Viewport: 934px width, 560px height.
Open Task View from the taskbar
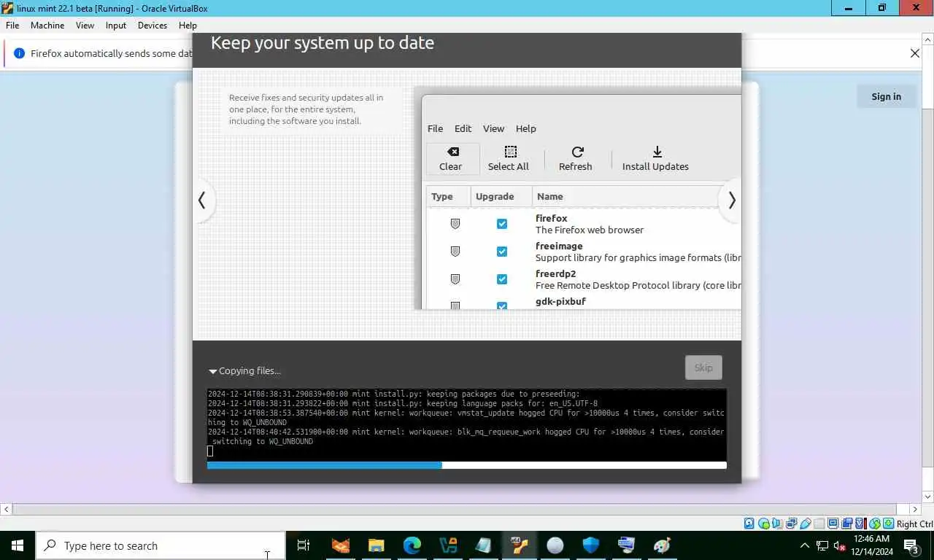tap(304, 545)
